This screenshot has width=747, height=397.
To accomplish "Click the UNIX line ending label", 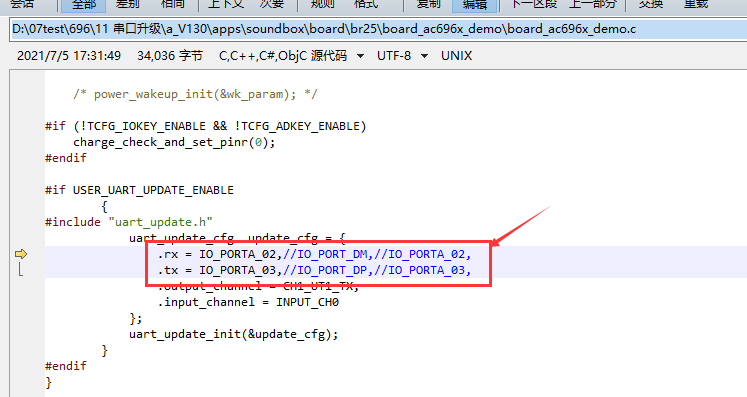I will click(x=456, y=56).
